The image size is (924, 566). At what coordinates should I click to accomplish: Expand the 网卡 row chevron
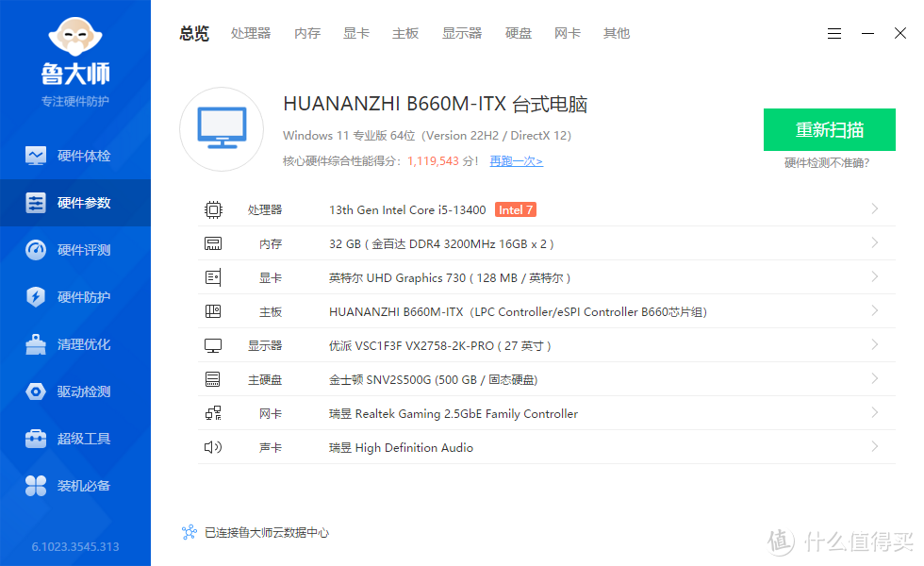click(875, 412)
